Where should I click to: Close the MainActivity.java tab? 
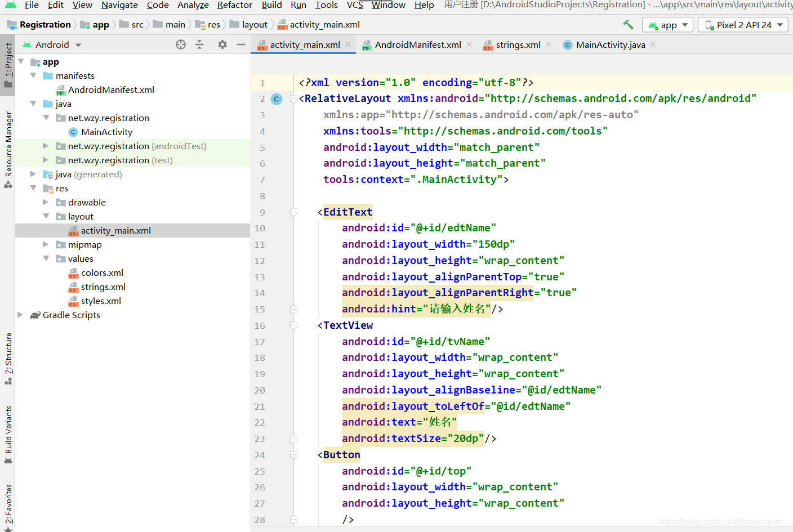pyautogui.click(x=653, y=44)
